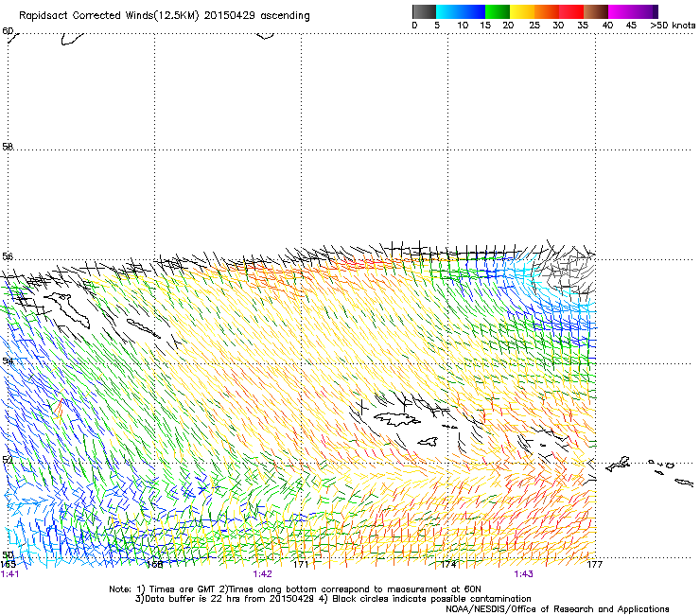Click the '50' latitude label

pos(8,554)
